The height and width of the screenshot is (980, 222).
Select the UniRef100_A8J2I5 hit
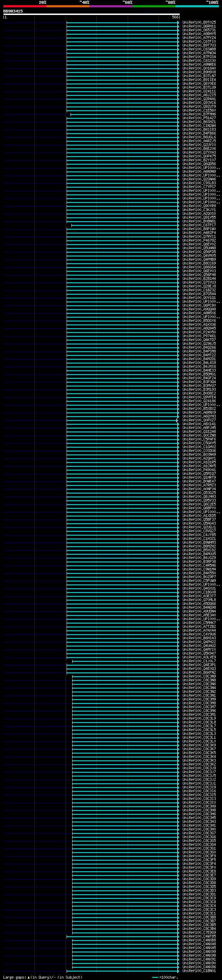[x=199, y=95]
